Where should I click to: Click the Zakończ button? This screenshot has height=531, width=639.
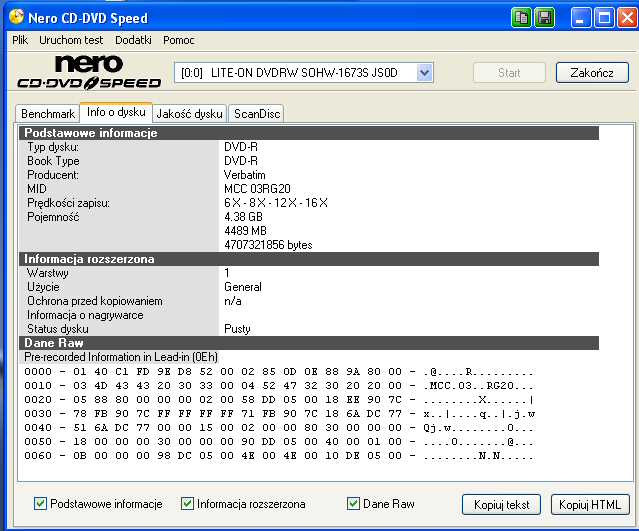pos(592,73)
